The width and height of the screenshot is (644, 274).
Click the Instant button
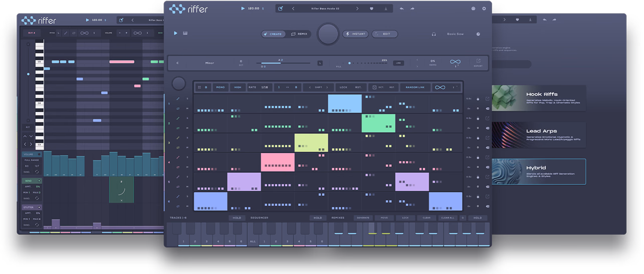point(356,34)
